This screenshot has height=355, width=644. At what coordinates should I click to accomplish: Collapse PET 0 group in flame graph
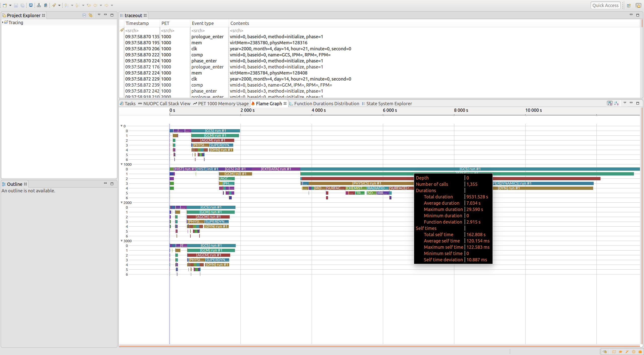point(122,126)
